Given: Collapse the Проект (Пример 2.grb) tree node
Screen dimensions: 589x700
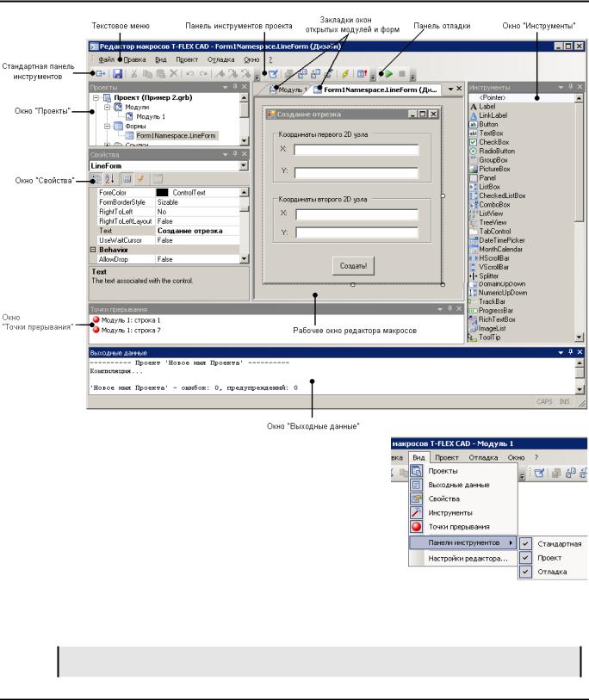Looking at the screenshot, I should coord(96,97).
